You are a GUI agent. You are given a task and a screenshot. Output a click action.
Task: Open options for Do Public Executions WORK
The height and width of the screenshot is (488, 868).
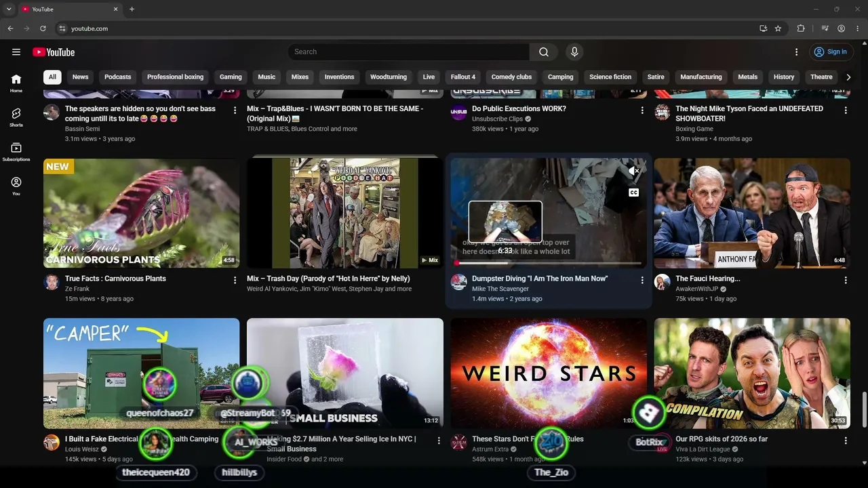642,110
